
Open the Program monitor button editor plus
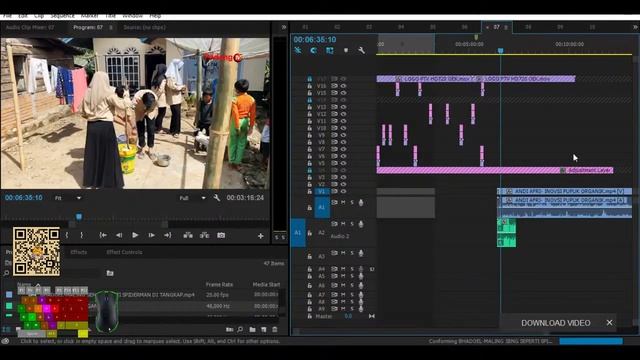pos(260,236)
